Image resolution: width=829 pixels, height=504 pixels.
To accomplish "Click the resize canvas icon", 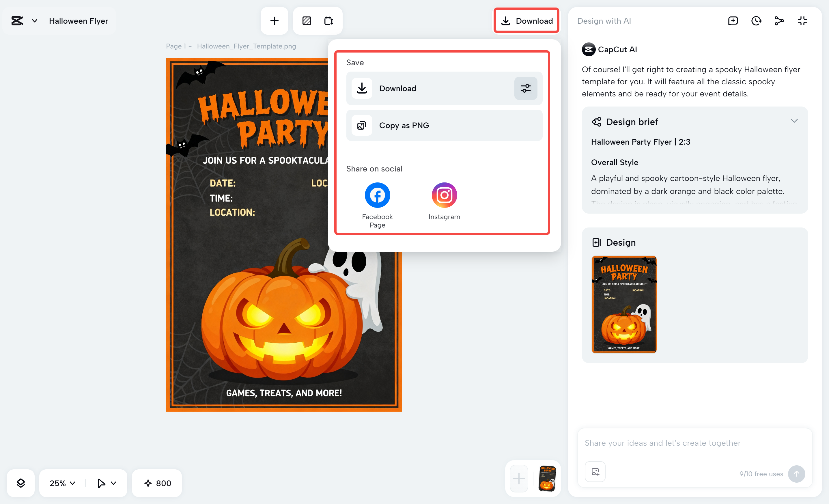I will [x=329, y=21].
